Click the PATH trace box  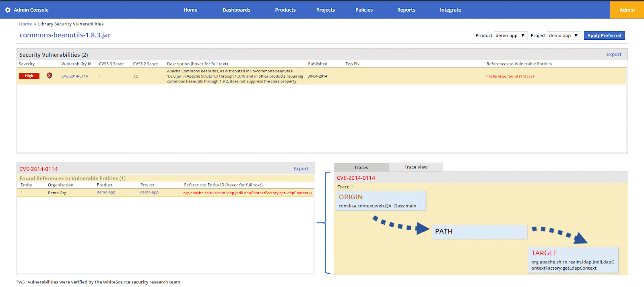pos(479,232)
